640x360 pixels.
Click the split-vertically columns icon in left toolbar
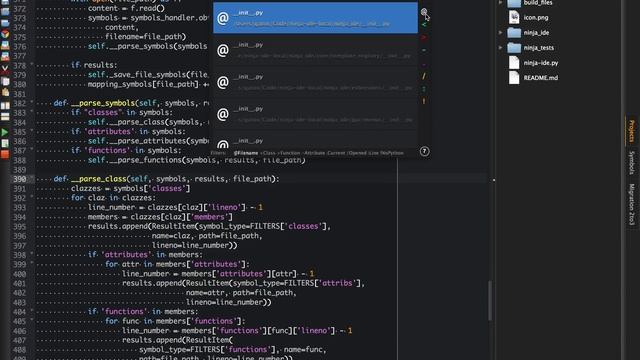pyautogui.click(x=5, y=106)
